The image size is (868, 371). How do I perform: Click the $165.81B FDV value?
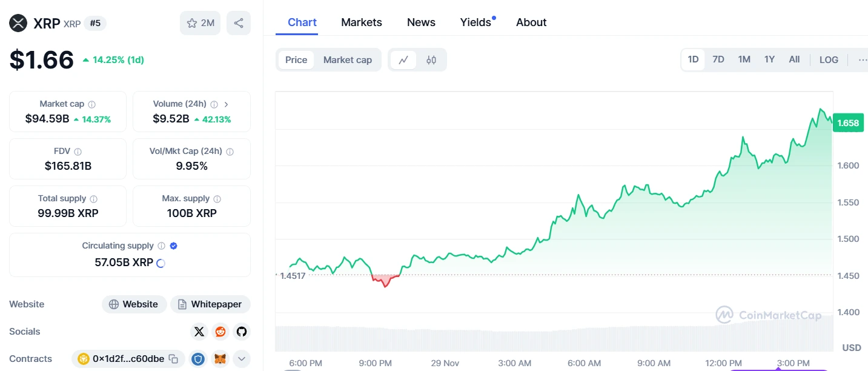(68, 166)
